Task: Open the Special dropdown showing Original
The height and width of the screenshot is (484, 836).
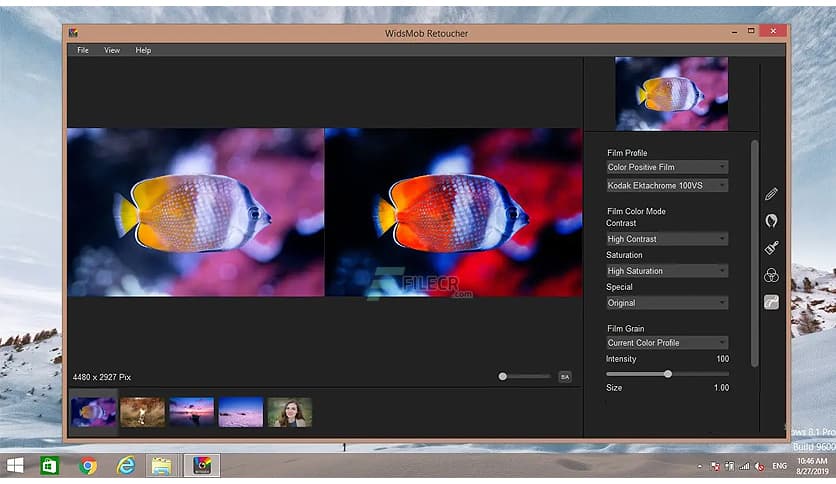Action: point(667,303)
